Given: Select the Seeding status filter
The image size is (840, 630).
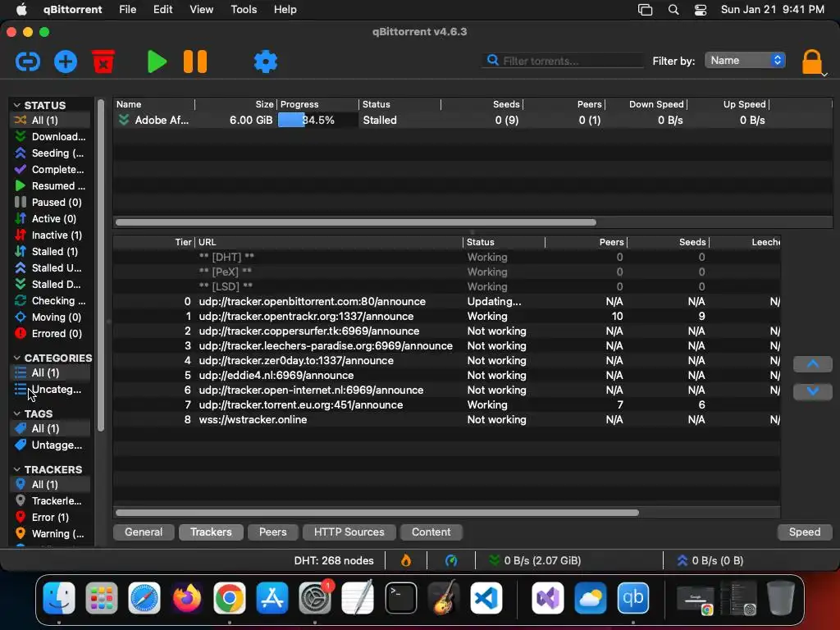Looking at the screenshot, I should pos(50,153).
